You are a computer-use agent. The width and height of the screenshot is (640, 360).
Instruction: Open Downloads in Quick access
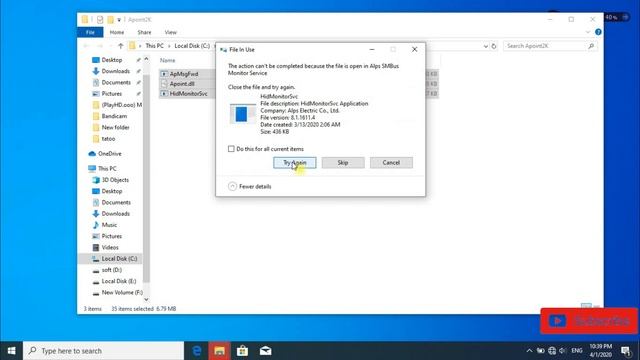pos(115,71)
